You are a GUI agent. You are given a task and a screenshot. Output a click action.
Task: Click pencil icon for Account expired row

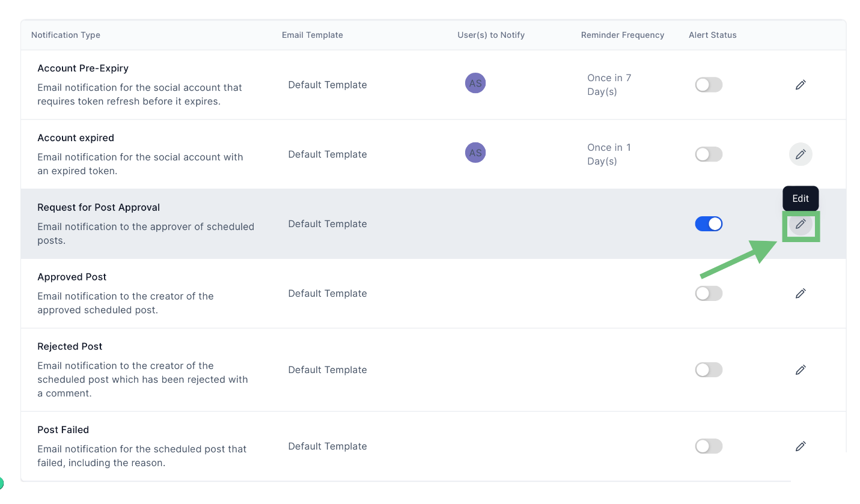click(x=801, y=154)
